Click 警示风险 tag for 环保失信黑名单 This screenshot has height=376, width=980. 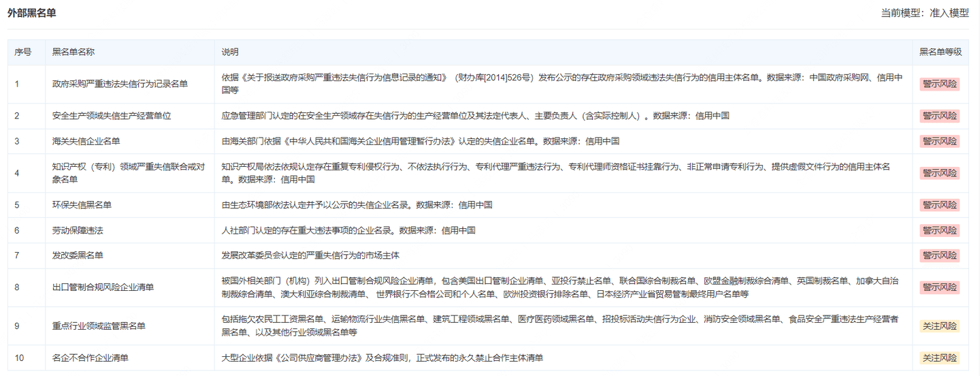(x=940, y=205)
